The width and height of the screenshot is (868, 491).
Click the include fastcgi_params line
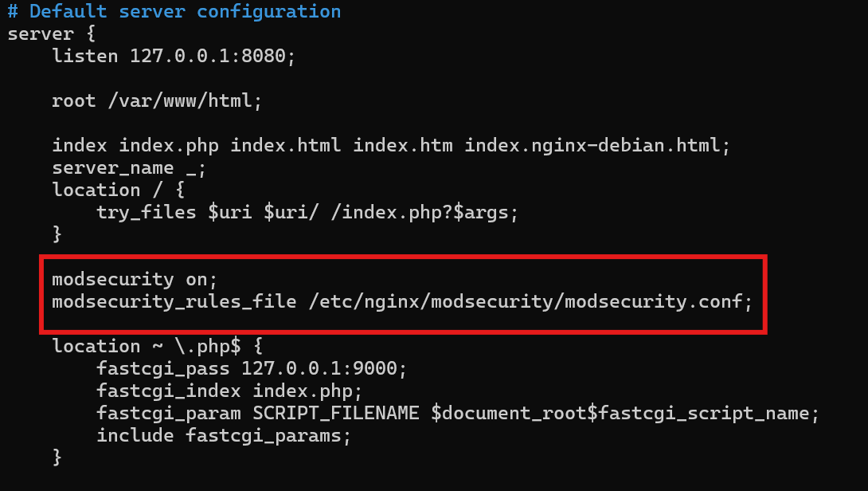pos(225,435)
